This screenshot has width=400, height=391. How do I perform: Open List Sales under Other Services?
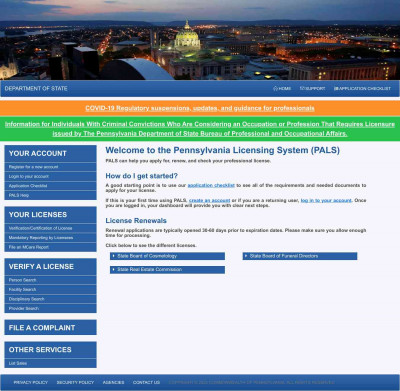click(50, 363)
